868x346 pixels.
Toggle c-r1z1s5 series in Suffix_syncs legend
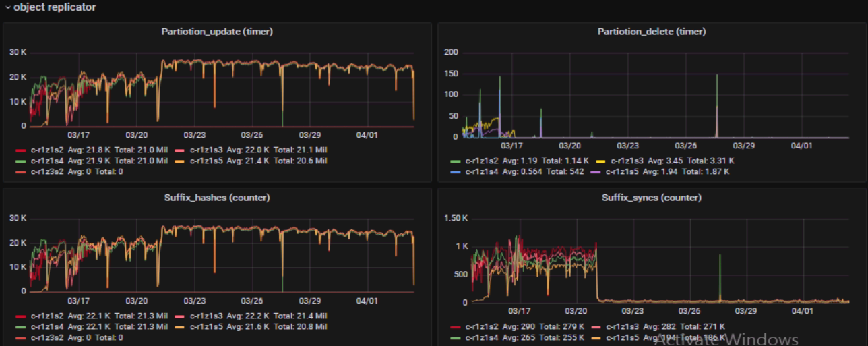[622, 337]
